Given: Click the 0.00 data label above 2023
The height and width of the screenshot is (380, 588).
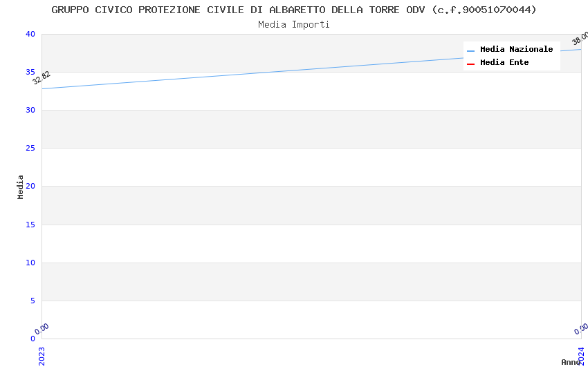Looking at the screenshot, I should point(42,329).
